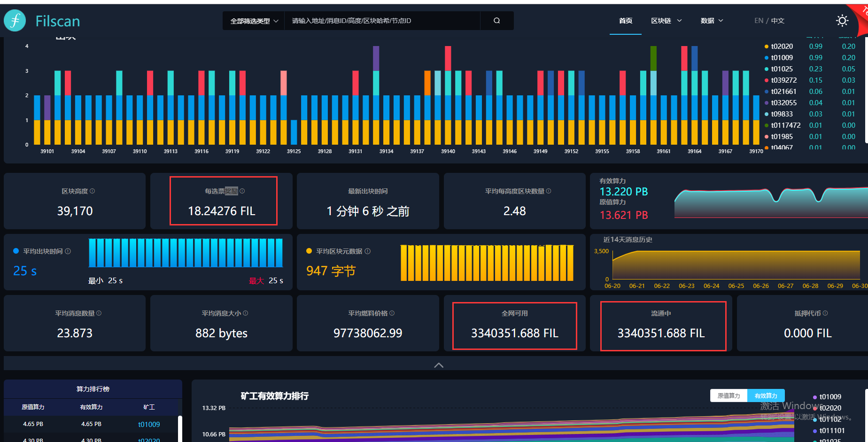
Task: Expand the 数据 navigation menu
Action: coord(712,21)
